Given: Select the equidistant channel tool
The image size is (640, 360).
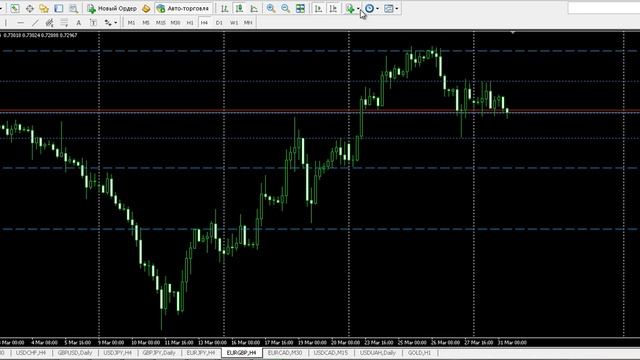Looking at the screenshot, I should [49, 23].
